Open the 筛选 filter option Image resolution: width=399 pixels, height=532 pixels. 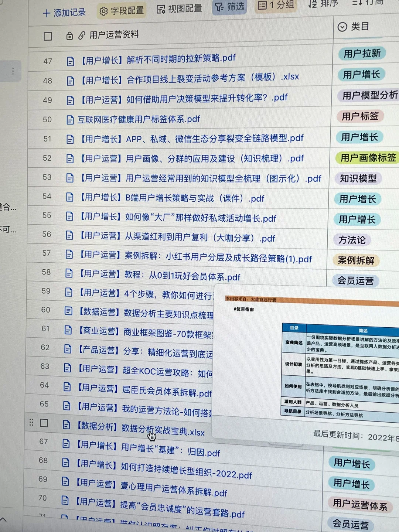coord(229,7)
